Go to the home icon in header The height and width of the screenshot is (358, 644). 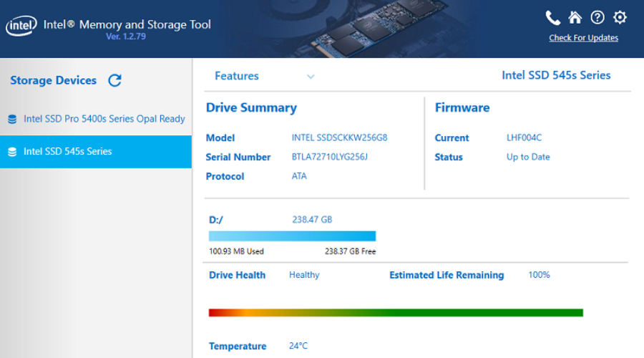coord(575,18)
